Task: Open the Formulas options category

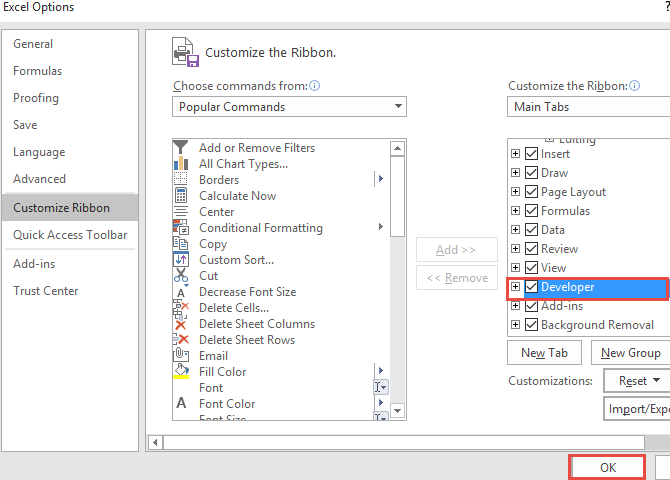Action: click(38, 71)
